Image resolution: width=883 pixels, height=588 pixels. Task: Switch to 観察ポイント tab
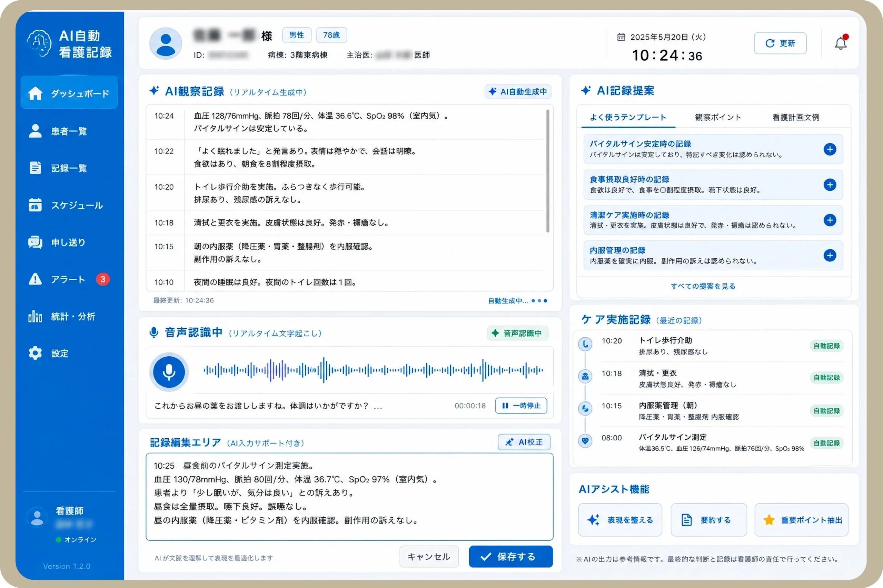[718, 117]
